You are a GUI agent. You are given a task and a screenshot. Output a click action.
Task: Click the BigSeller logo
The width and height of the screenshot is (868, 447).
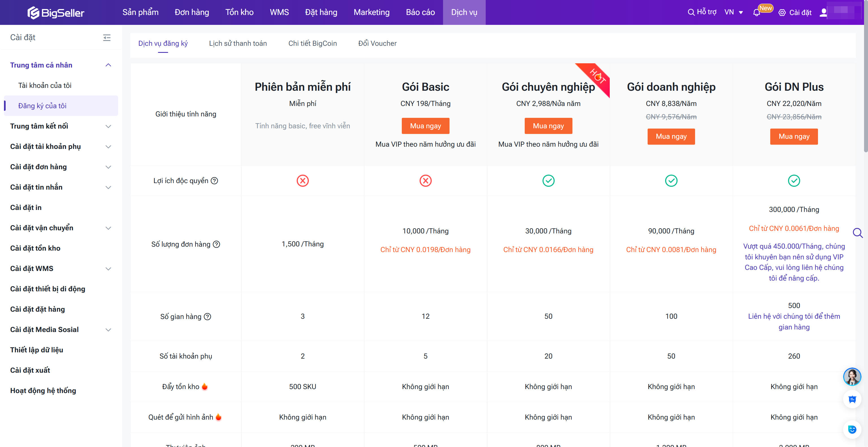click(x=56, y=12)
